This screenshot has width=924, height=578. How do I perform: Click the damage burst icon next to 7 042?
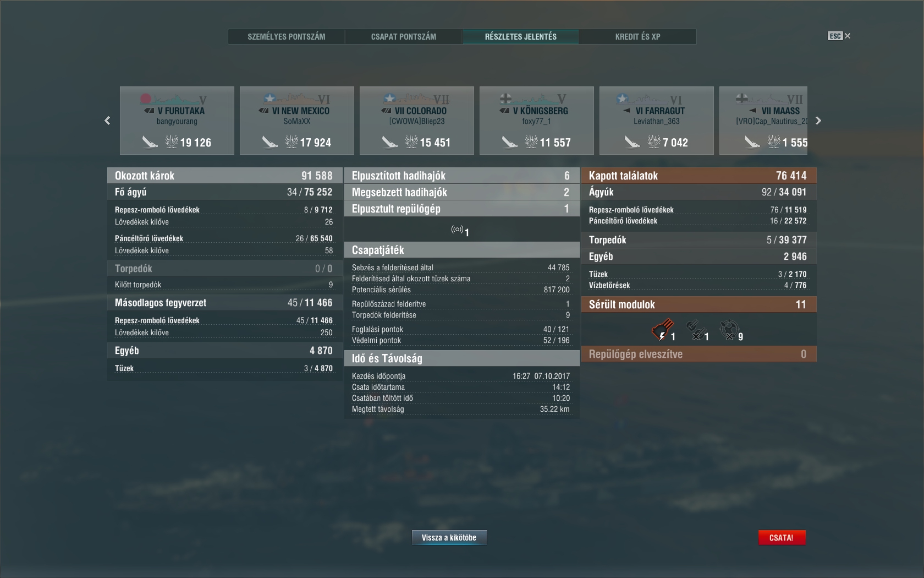[654, 142]
